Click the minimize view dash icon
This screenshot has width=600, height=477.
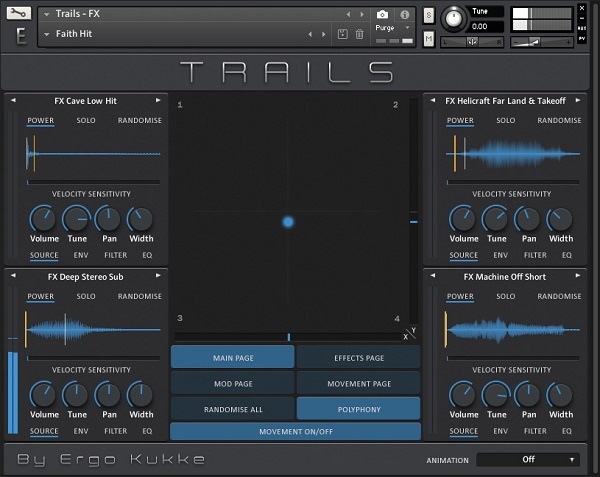point(582,18)
